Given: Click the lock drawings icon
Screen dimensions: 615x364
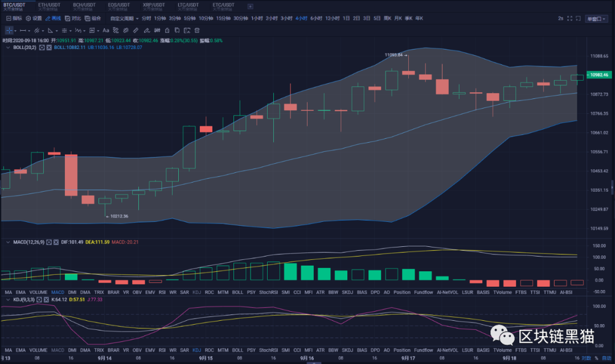Looking at the screenshot, I should click(x=167, y=31).
